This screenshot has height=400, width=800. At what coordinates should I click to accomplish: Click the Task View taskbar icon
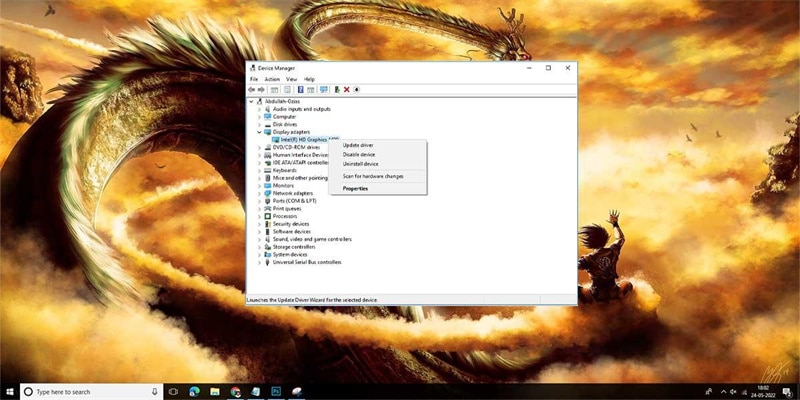[x=173, y=392]
